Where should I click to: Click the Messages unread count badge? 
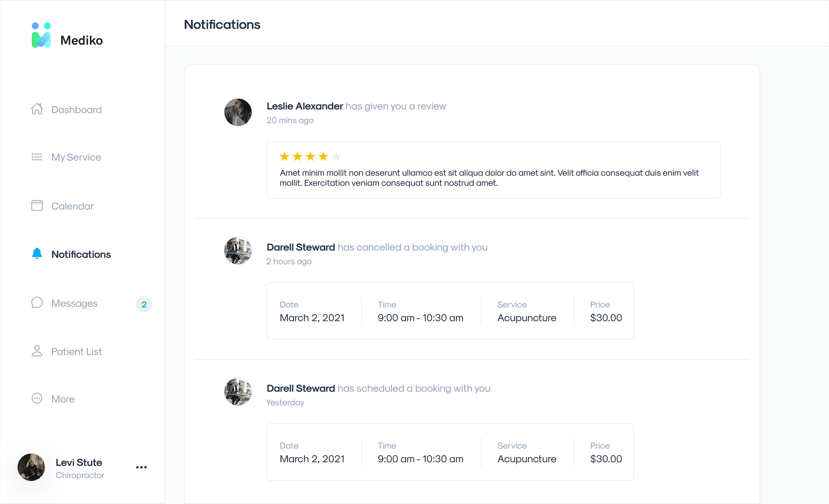point(144,304)
